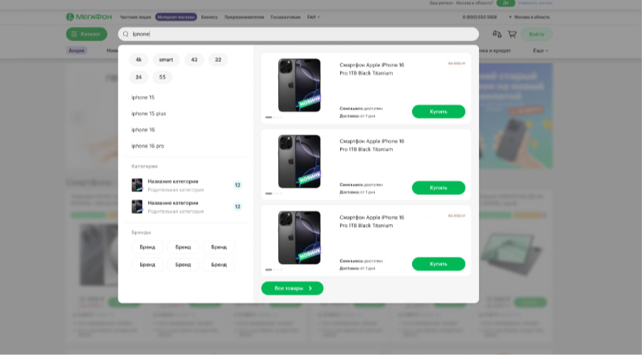Choose the 'iphone 15 plus' search suggestion
This screenshot has height=355, width=644.
[x=149, y=114]
